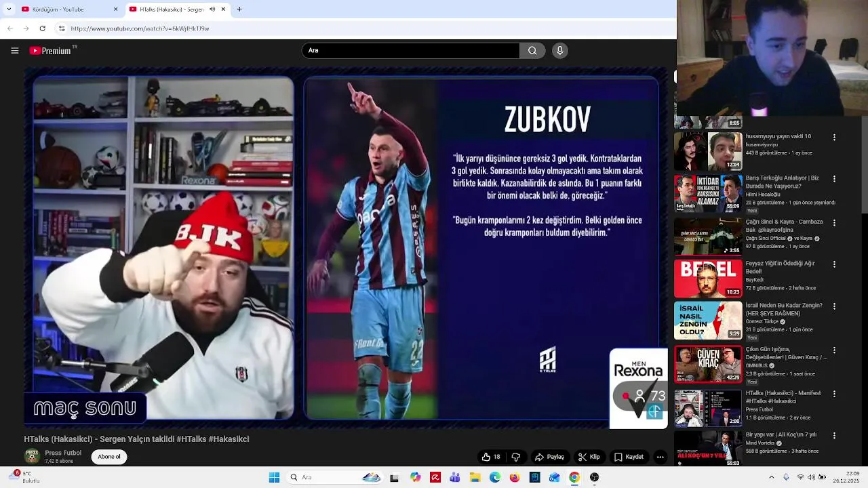
Task: Start voice search with microphone icon
Action: pos(559,51)
